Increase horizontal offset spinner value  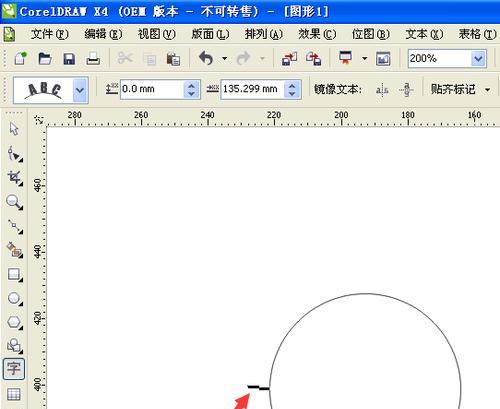pyautogui.click(x=292, y=86)
